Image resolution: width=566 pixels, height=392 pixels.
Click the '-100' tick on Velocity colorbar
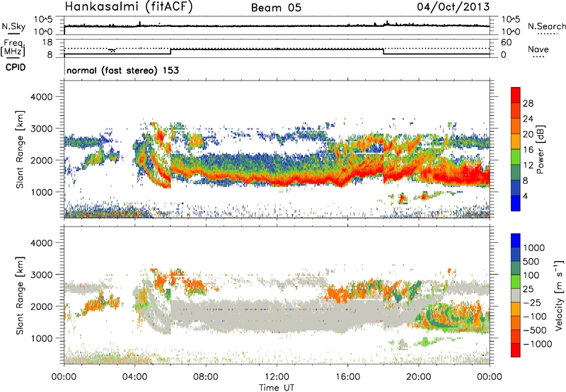pyautogui.click(x=534, y=316)
